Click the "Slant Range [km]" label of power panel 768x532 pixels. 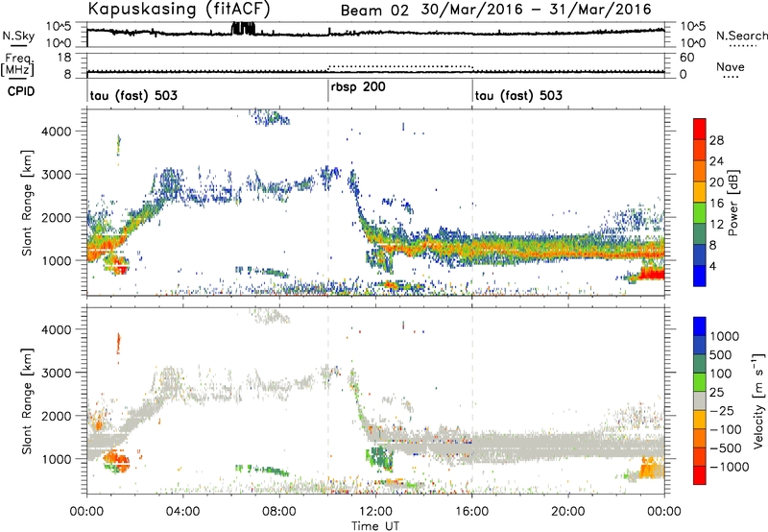point(27,203)
